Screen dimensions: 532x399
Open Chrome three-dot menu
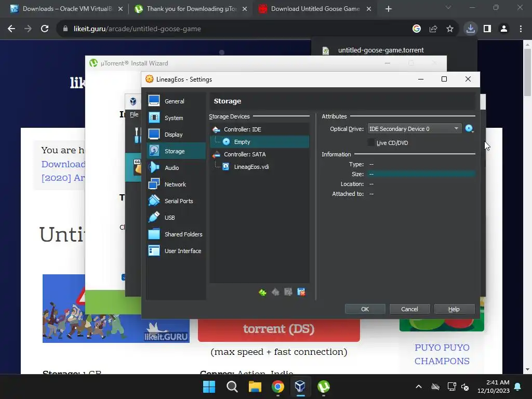pos(521,29)
